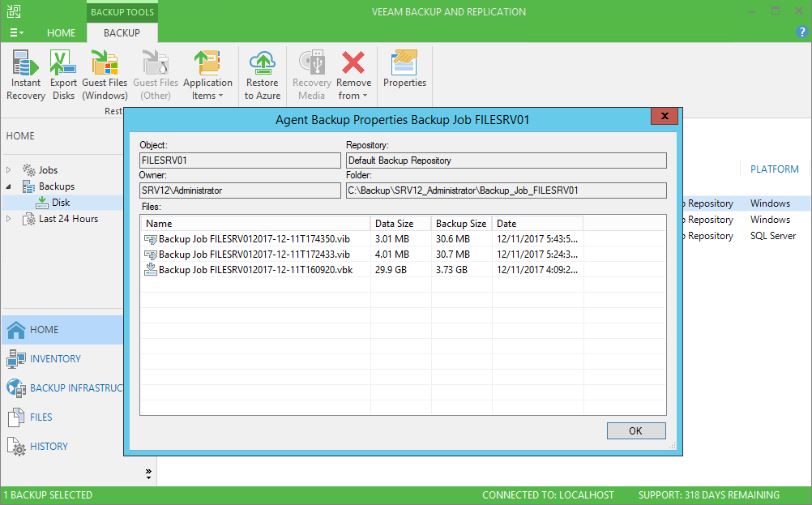
Task: Click the 160920.vbk file icon
Action: click(x=151, y=269)
